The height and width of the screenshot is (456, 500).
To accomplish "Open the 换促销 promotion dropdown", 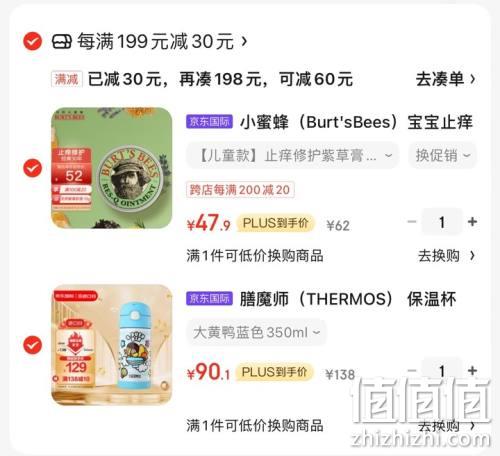I will coord(443,155).
